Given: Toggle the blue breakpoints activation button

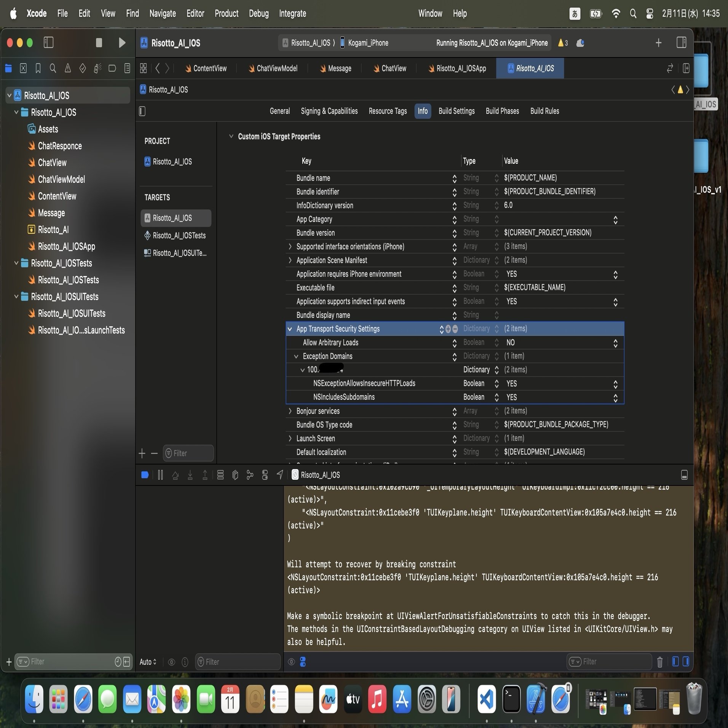Looking at the screenshot, I should tap(145, 475).
